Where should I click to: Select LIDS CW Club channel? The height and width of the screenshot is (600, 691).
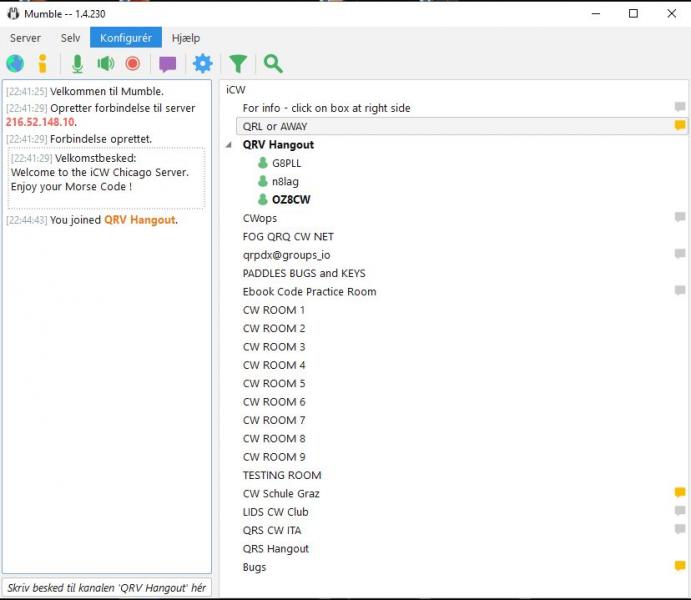pos(275,512)
